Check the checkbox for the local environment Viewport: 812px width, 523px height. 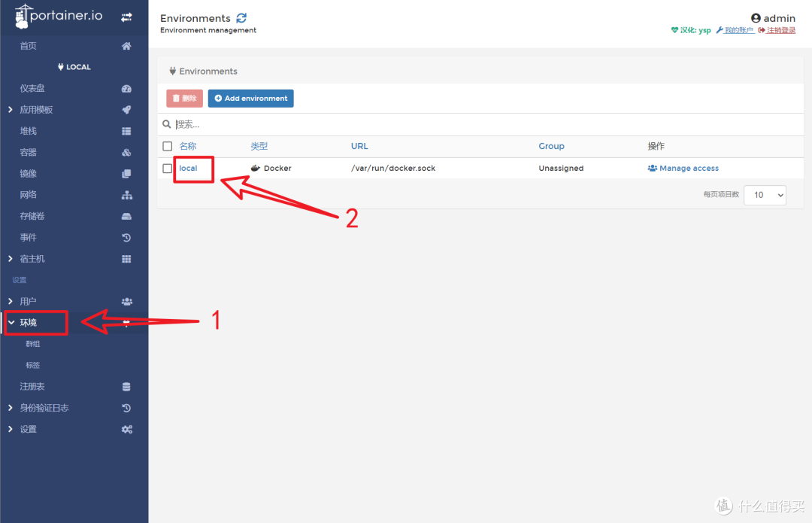(x=168, y=169)
